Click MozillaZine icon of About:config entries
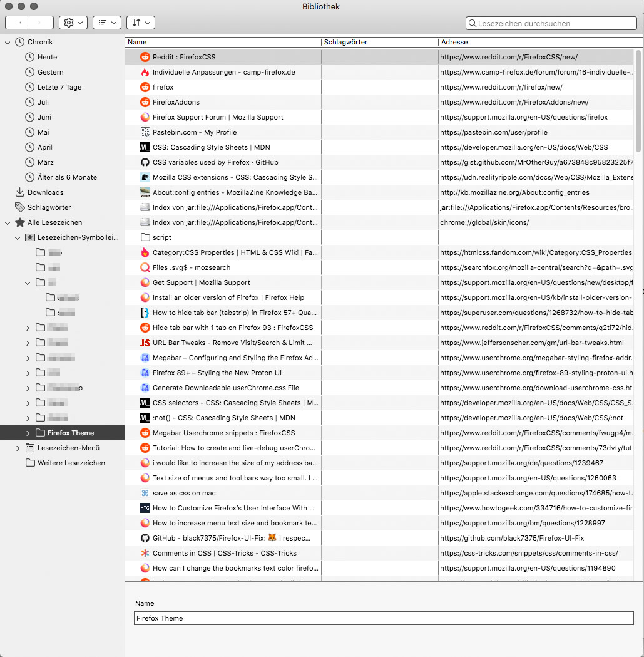Image resolution: width=644 pixels, height=657 pixels. (x=145, y=192)
